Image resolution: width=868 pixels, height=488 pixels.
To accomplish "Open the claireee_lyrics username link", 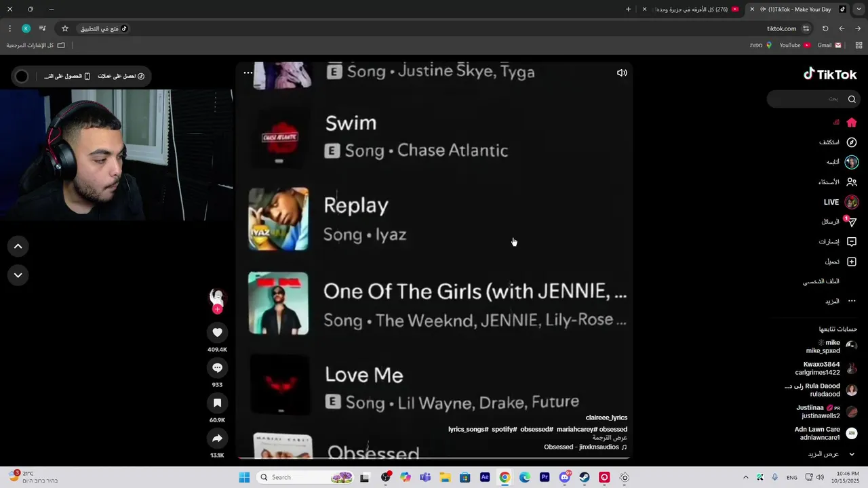I will [x=606, y=418].
